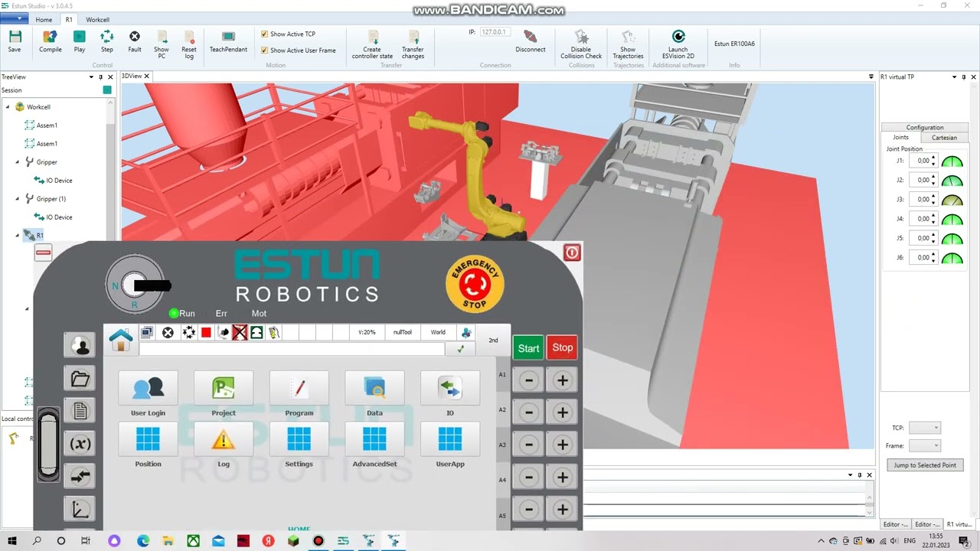Click Show PC icon

tap(162, 44)
